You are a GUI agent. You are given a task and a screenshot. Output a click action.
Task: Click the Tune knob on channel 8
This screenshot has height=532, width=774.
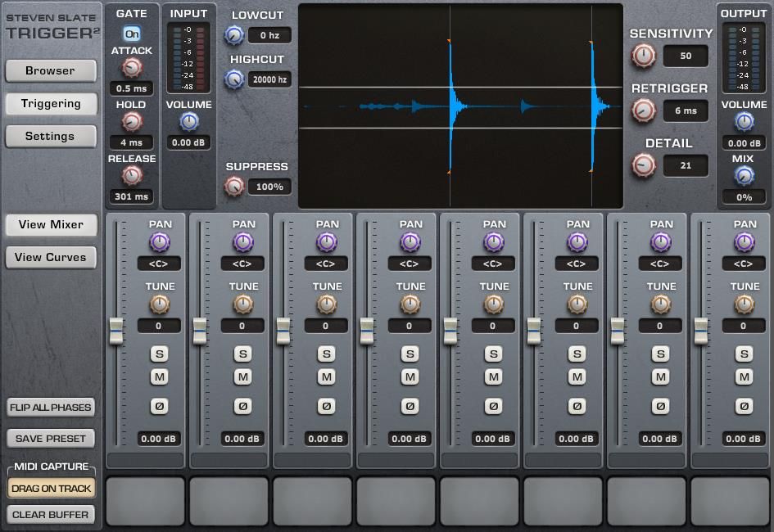(745, 304)
